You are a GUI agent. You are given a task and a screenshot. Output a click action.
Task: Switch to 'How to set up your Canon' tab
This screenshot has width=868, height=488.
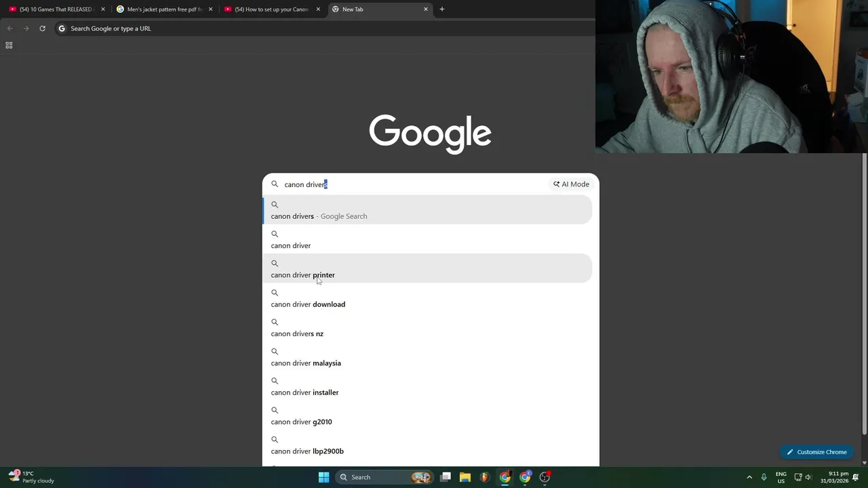coord(271,9)
